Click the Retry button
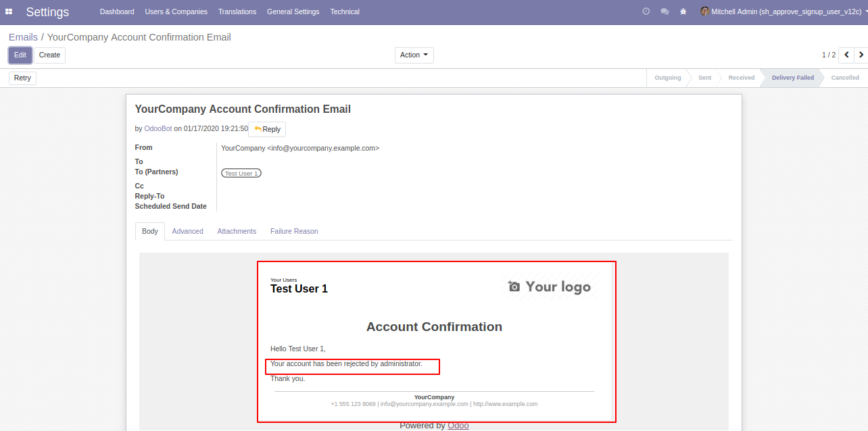Screen dimensions: 868x431 click(x=22, y=78)
